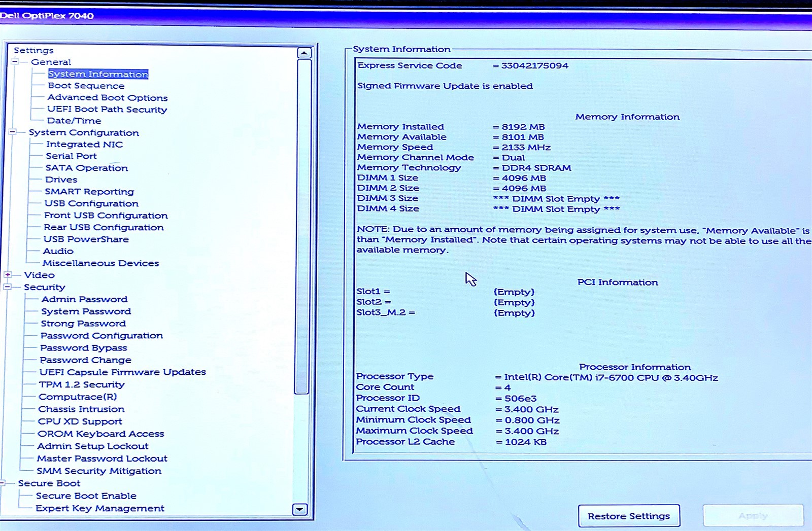812x531 pixels.
Task: Open USB PowerShare setting
Action: click(86, 239)
